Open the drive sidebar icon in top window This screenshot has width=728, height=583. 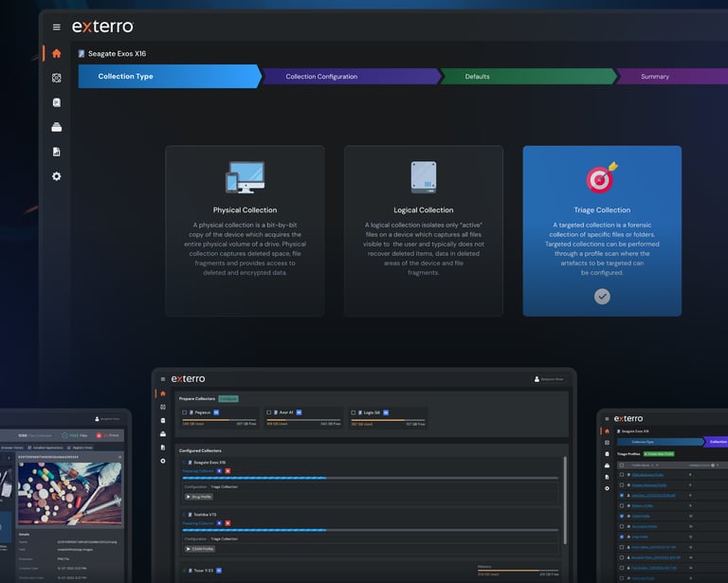tap(57, 127)
